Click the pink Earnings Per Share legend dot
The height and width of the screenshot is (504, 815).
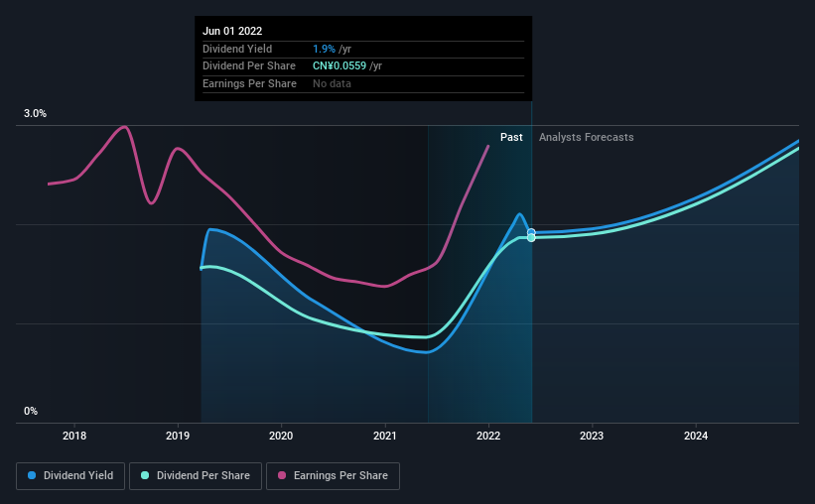[x=282, y=475]
